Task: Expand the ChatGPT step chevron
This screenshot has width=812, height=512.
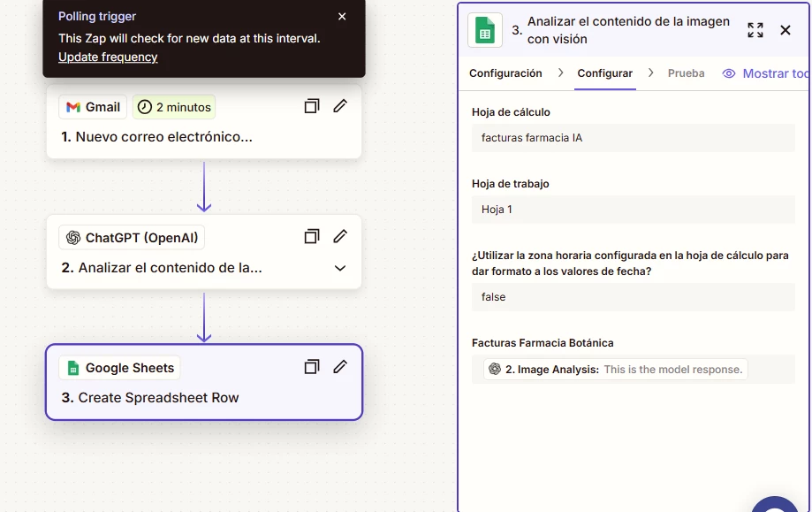Action: click(x=340, y=268)
